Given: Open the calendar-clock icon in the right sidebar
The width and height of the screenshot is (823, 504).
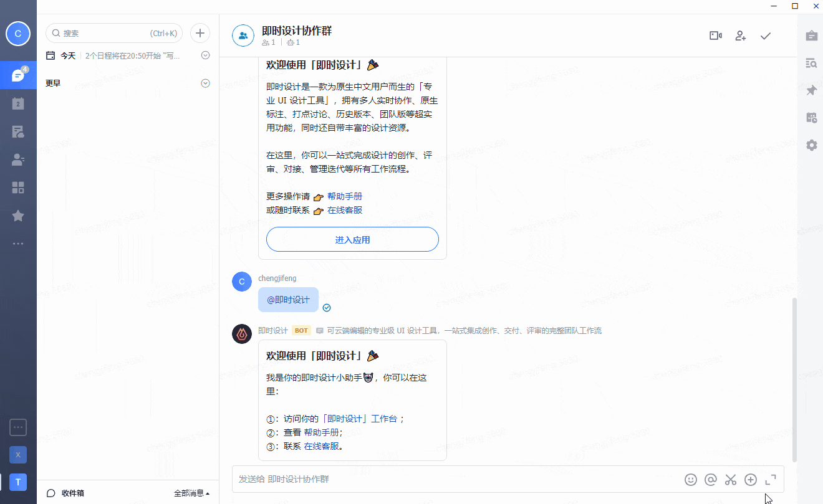Looking at the screenshot, I should click(811, 118).
